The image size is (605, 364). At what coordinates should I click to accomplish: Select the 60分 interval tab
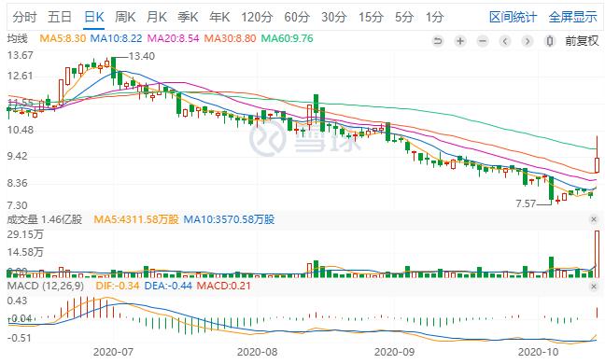297,17
